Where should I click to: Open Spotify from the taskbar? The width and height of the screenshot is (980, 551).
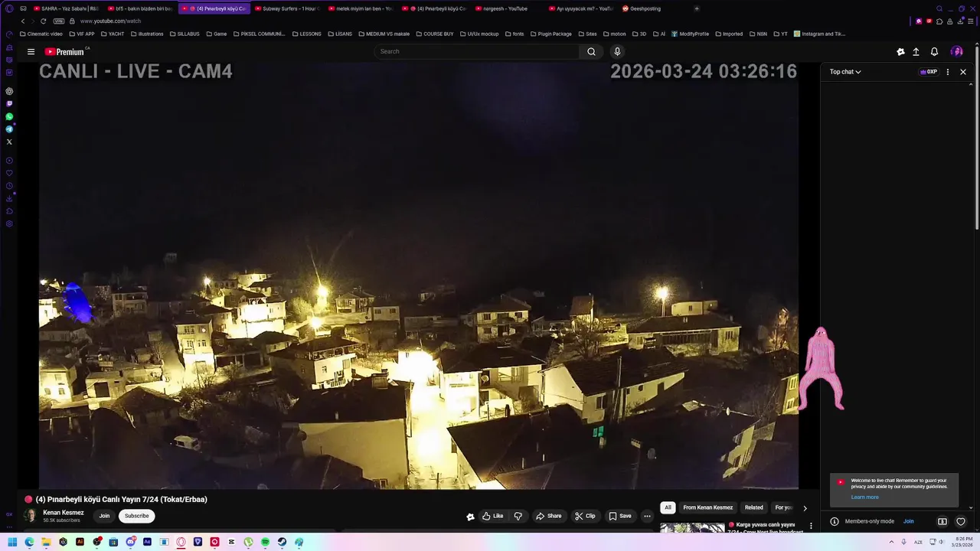(265, 542)
